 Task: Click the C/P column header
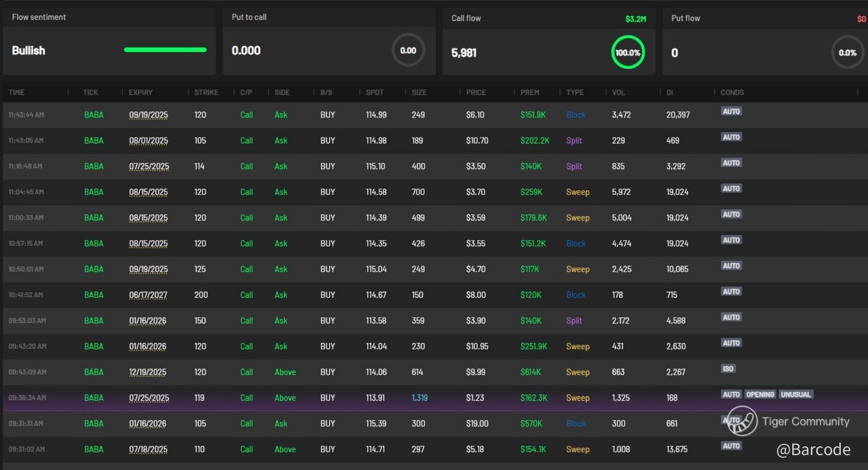click(246, 92)
